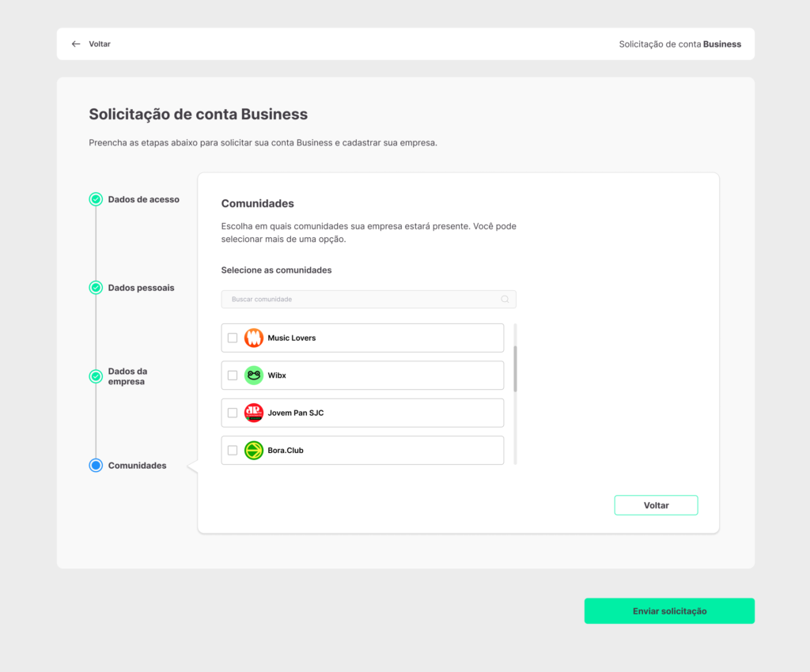
Task: Click the Music Lovers community logo
Action: [254, 338]
